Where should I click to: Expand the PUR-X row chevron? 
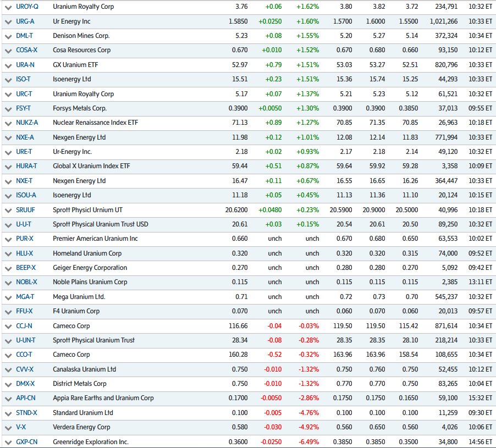point(8,239)
